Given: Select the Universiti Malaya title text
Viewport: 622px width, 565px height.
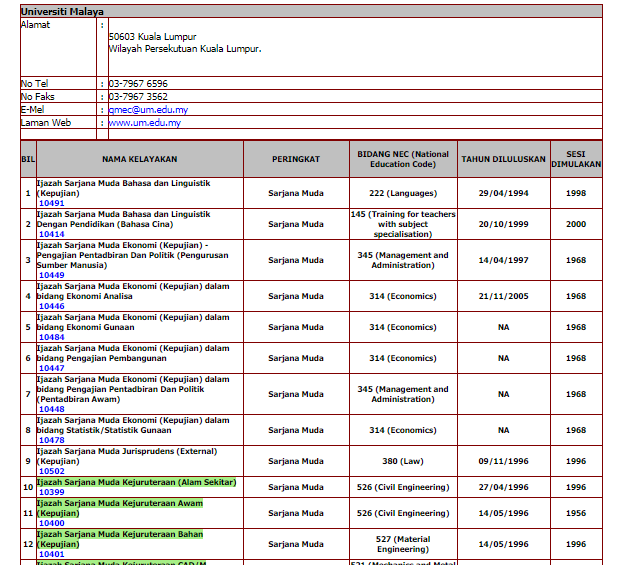Looking at the screenshot, I should click(62, 12).
